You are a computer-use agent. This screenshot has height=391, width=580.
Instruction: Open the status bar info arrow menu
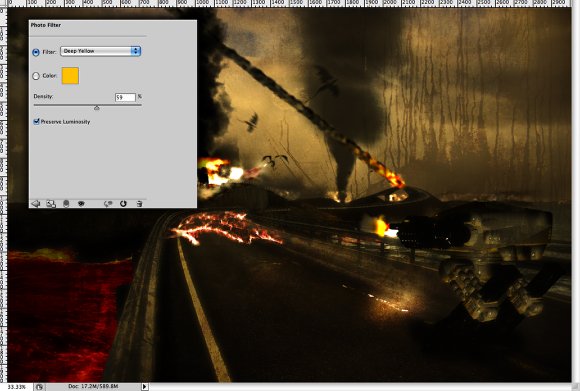145,387
